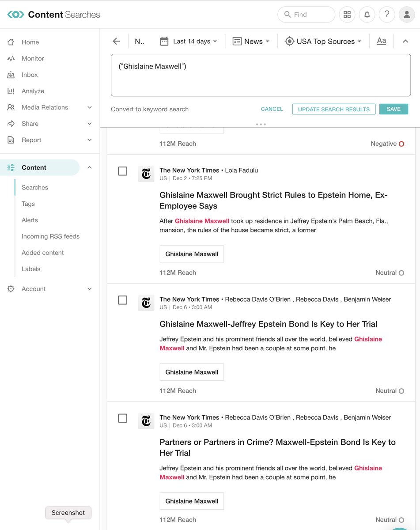420x530 pixels.
Task: Open the Brought Strict Rules article headline
Action: 273,201
